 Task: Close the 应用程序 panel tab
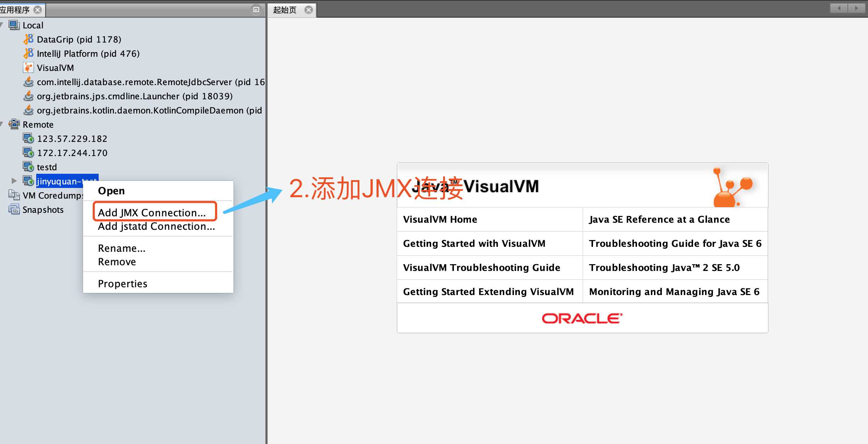click(x=37, y=10)
